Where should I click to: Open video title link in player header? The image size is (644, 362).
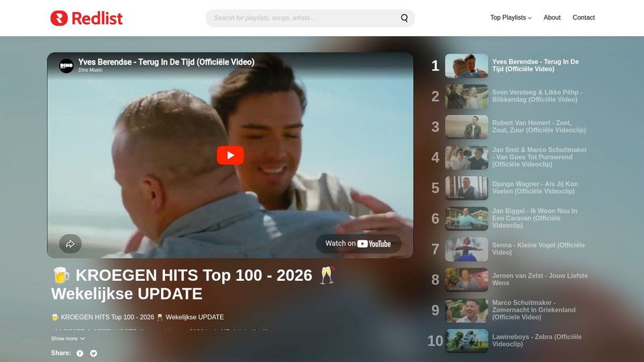[x=166, y=62]
